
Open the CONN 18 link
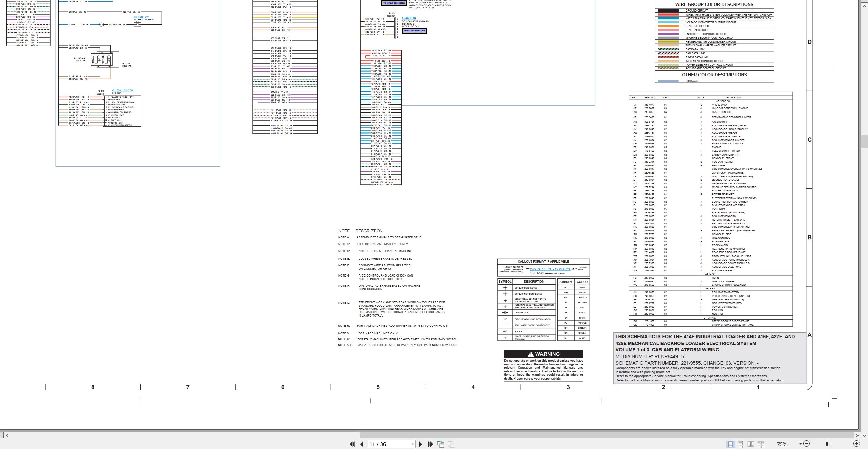click(409, 18)
